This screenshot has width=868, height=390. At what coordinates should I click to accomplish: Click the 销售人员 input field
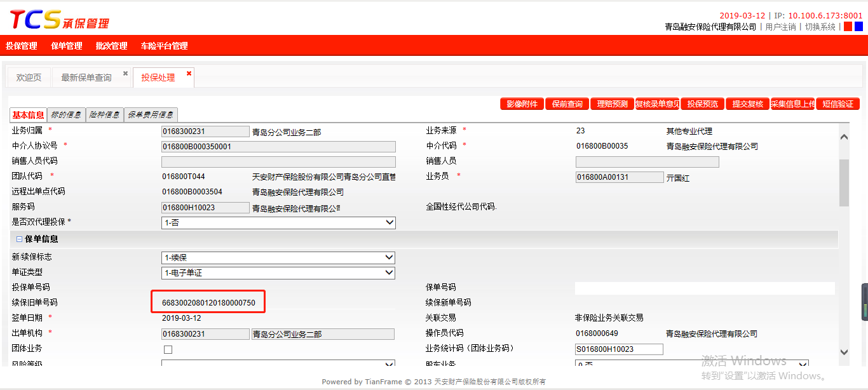(x=647, y=162)
